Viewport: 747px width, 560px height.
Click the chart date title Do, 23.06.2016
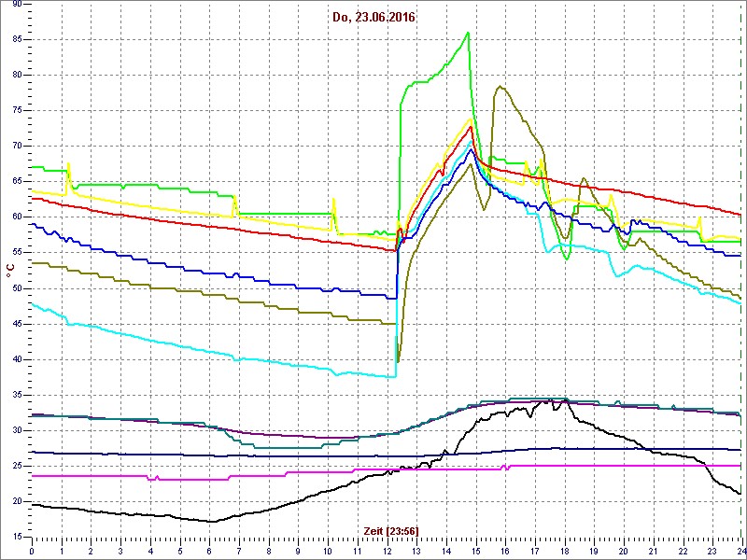pos(374,18)
